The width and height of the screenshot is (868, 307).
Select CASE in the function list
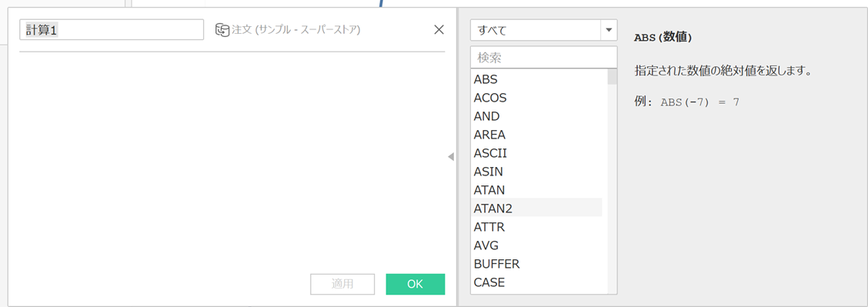tap(536, 282)
